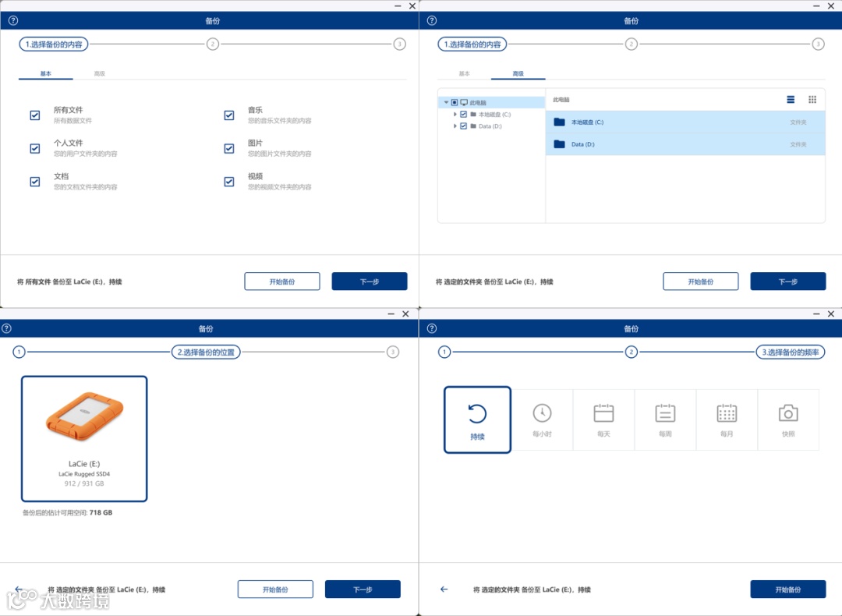Switch file browser to grid view icon
Image resolution: width=842 pixels, height=616 pixels.
812,99
